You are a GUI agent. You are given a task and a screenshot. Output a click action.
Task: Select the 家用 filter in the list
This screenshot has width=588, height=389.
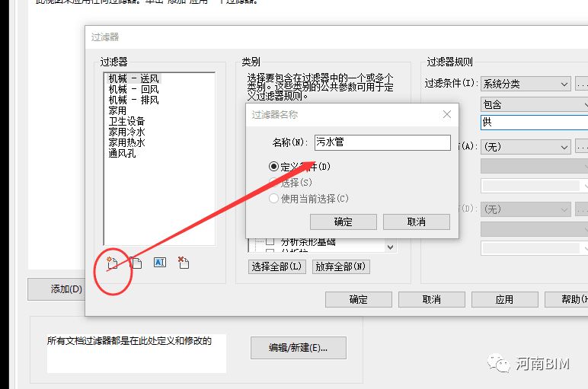(117, 110)
